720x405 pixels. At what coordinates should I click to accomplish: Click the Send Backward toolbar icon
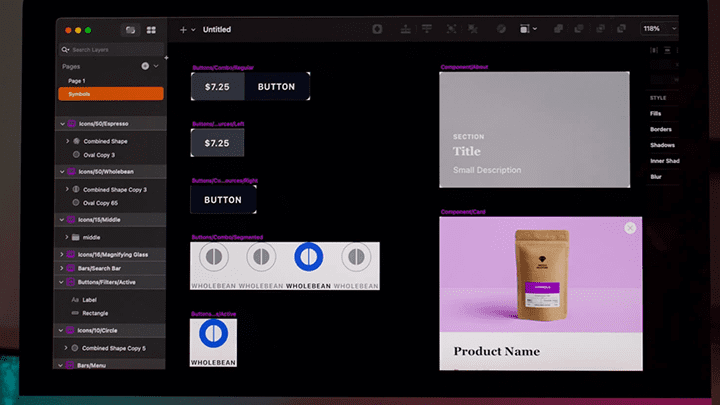click(x=427, y=29)
